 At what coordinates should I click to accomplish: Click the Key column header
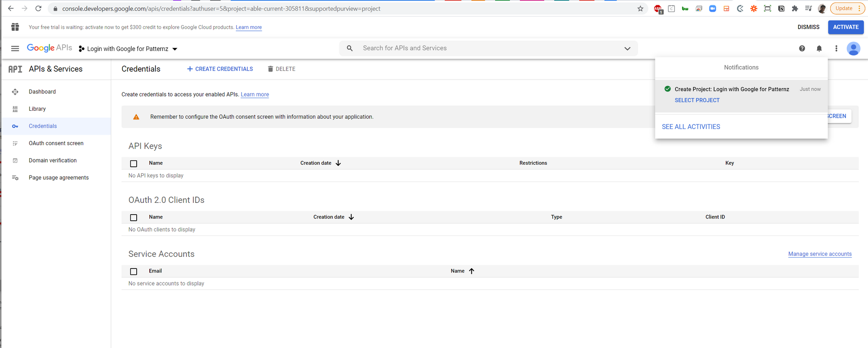pos(730,163)
